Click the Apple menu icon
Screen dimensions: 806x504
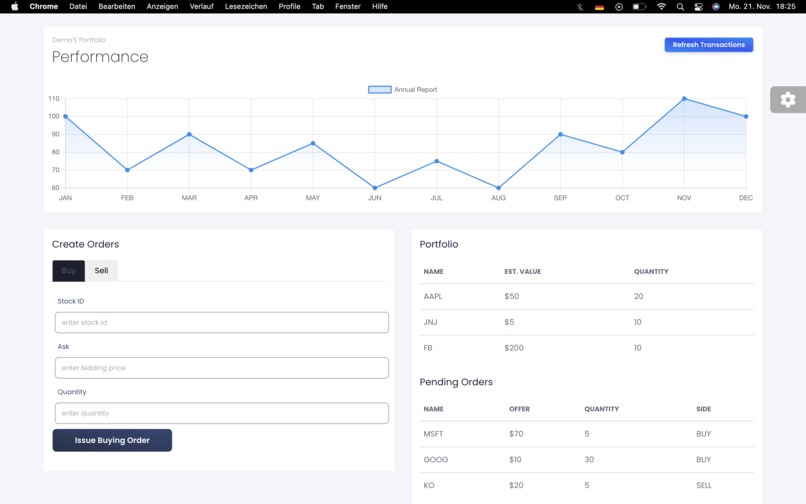(14, 7)
